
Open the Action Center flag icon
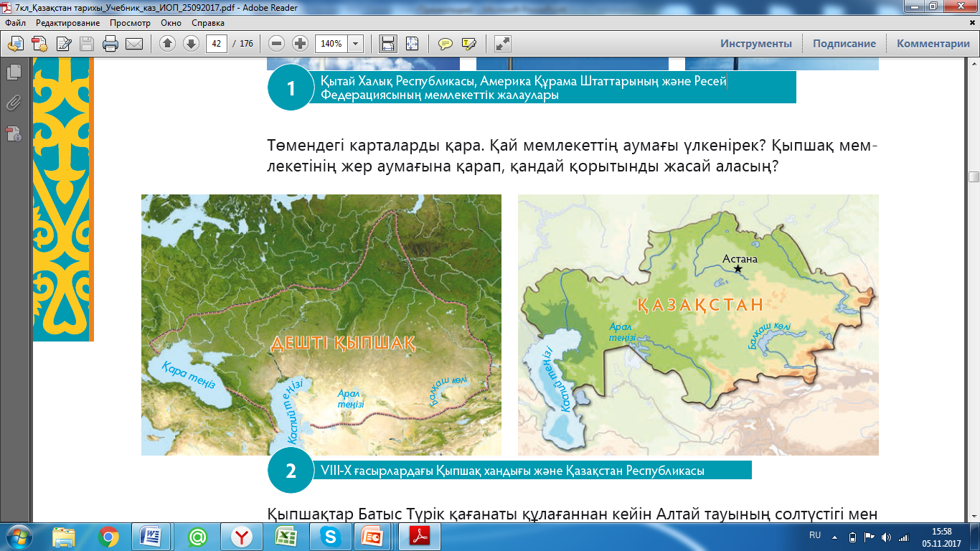pyautogui.click(x=869, y=537)
